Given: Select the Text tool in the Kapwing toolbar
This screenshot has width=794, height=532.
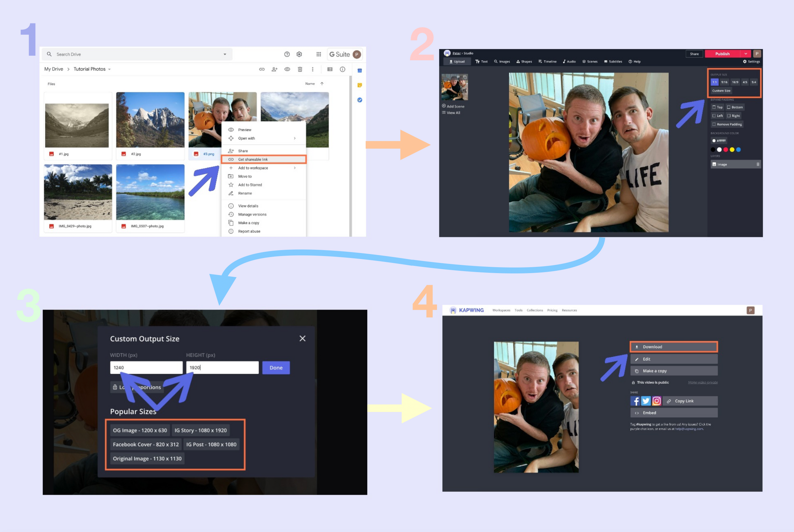Looking at the screenshot, I should (484, 62).
